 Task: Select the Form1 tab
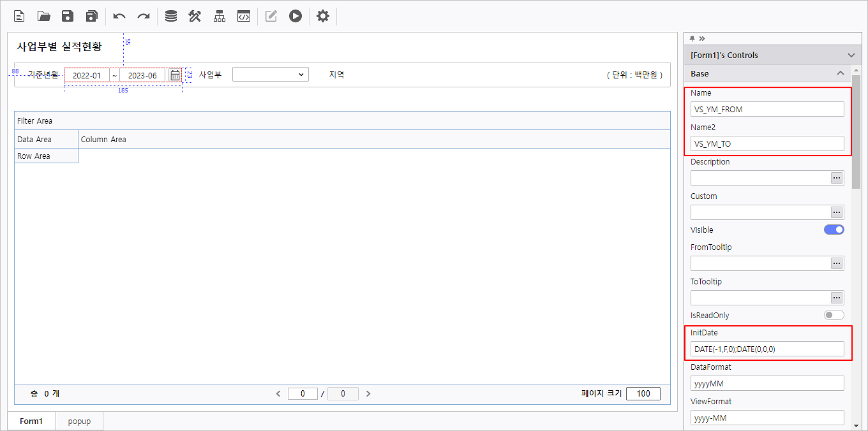(31, 421)
